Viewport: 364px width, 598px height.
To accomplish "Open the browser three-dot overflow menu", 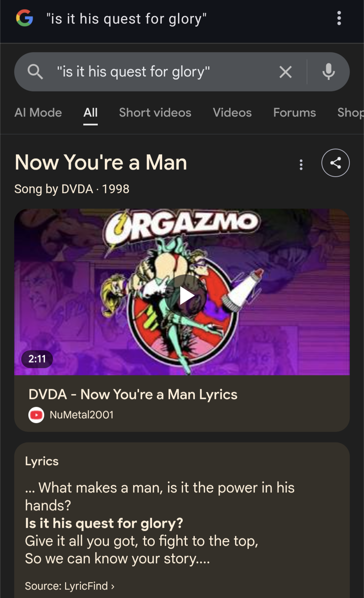I will [x=339, y=18].
